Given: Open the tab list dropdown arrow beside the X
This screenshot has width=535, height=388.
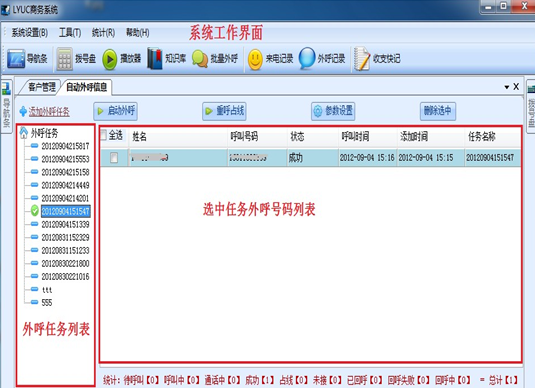Looking at the screenshot, I should pyautogui.click(x=507, y=87).
